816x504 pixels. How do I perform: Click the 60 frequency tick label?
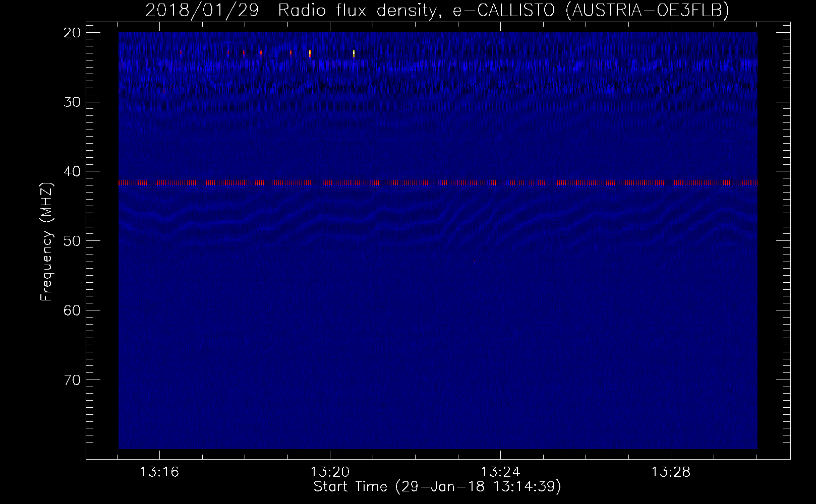pos(73,310)
